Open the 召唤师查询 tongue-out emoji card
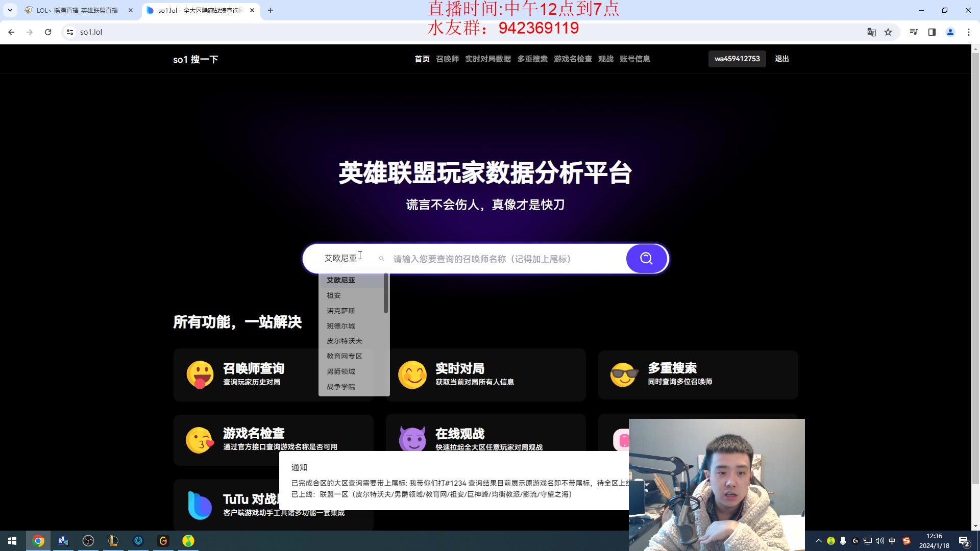 coord(273,375)
